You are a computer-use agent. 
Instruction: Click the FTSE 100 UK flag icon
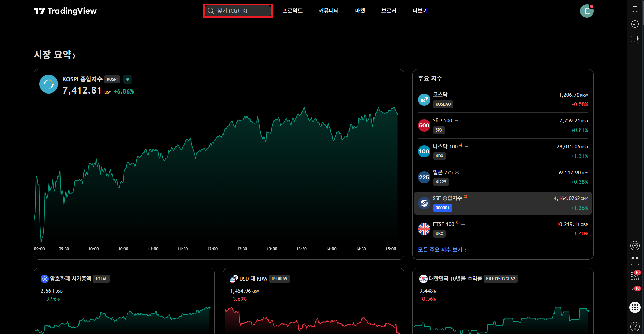[424, 229]
